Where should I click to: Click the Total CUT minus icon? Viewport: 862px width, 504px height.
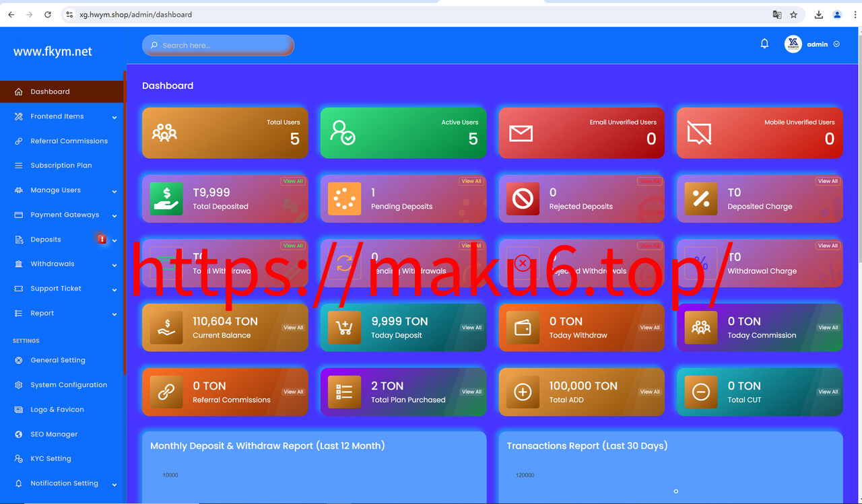pyautogui.click(x=701, y=392)
